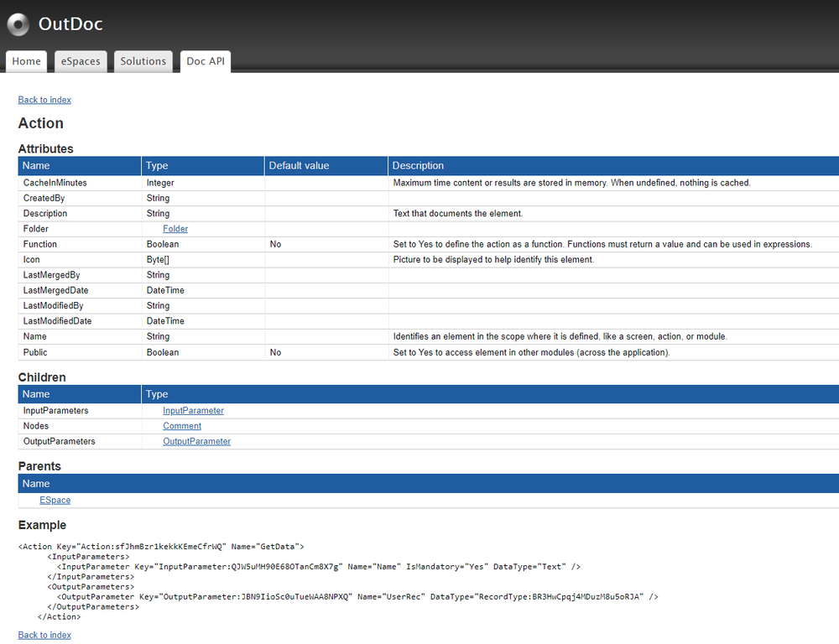
Task: Click the Description column header
Action: pyautogui.click(x=418, y=165)
